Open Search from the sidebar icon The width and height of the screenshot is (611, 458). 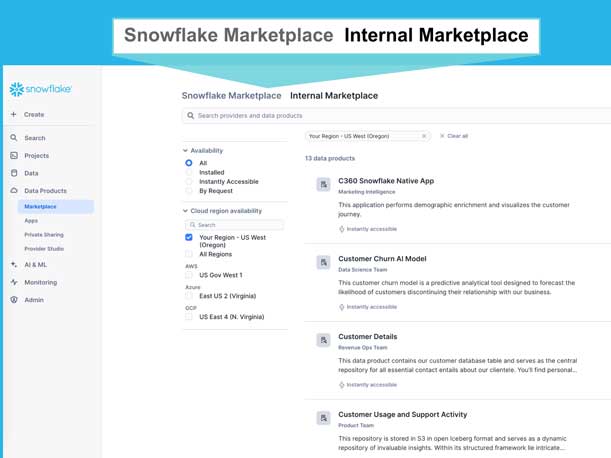coord(14,138)
